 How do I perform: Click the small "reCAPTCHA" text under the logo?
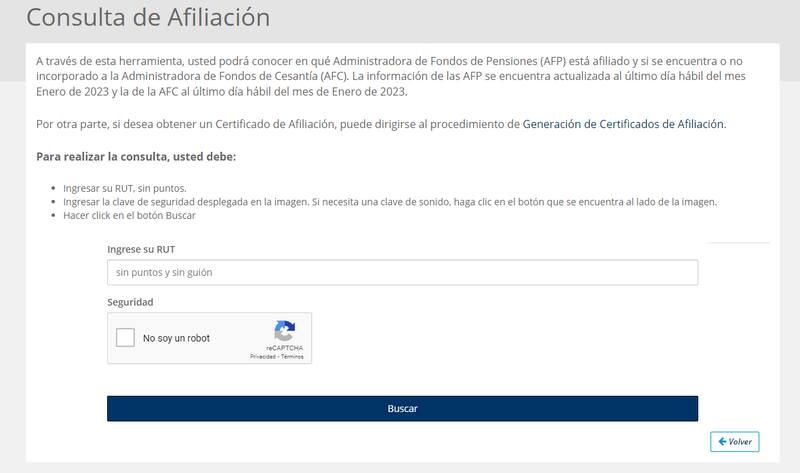[x=284, y=348]
